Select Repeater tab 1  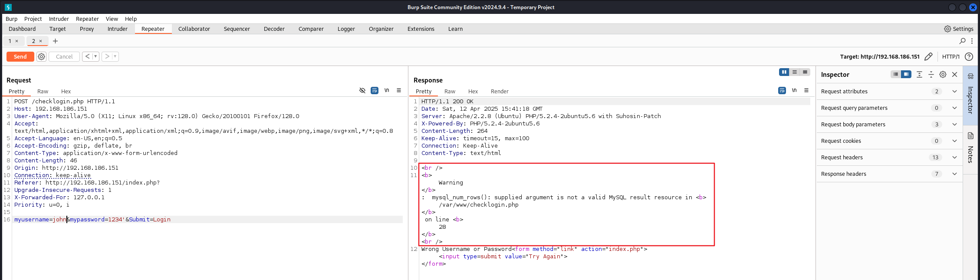(10, 41)
